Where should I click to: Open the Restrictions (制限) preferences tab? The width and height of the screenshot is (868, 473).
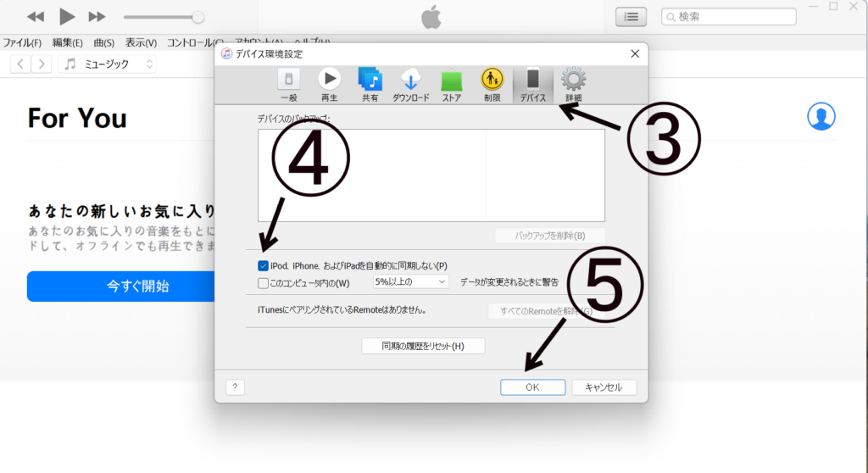[x=492, y=85]
